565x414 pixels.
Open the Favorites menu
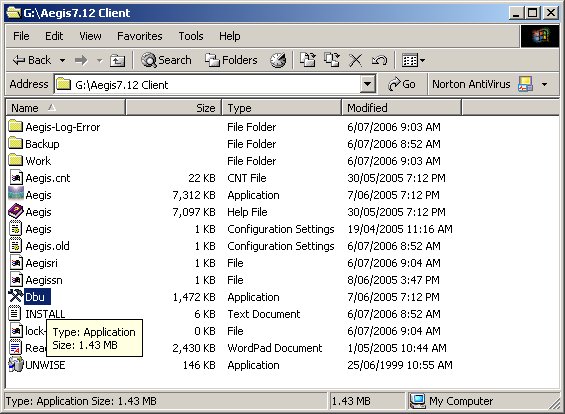tap(140, 36)
